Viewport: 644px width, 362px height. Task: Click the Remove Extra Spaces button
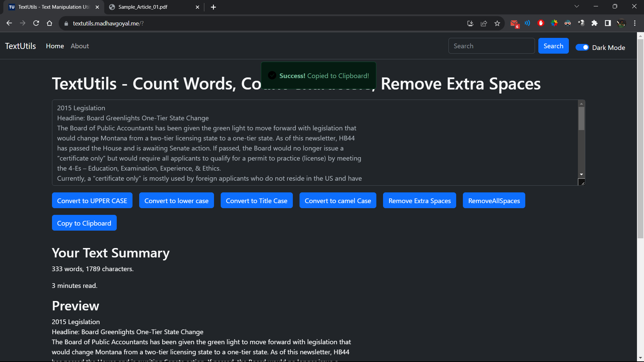click(419, 200)
